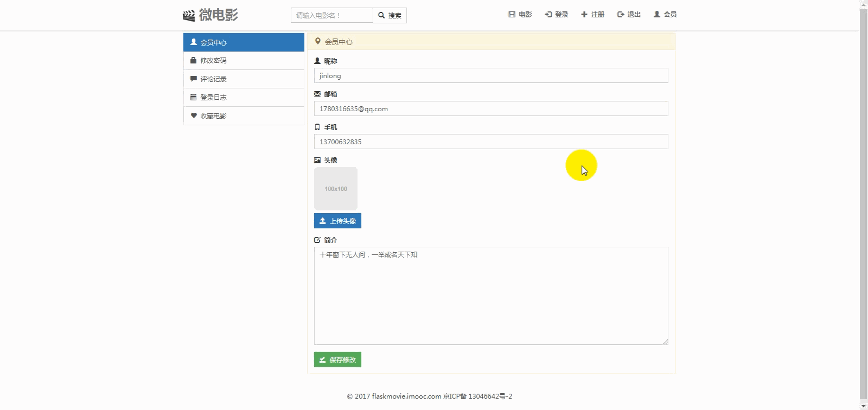Click the scrollbar down arrow
The width and height of the screenshot is (868, 410).
click(863, 405)
